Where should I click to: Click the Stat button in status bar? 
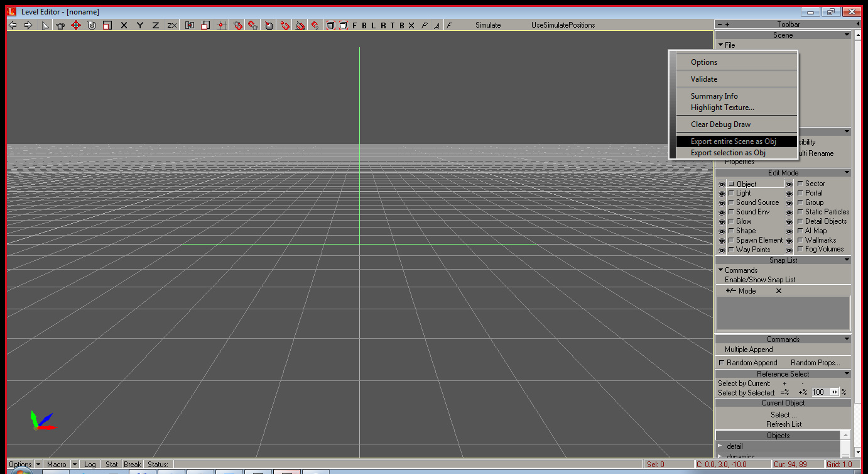(x=112, y=465)
